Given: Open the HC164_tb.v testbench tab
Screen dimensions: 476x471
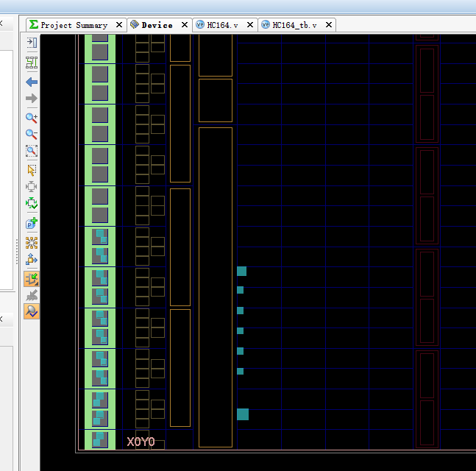Looking at the screenshot, I should pyautogui.click(x=294, y=25).
